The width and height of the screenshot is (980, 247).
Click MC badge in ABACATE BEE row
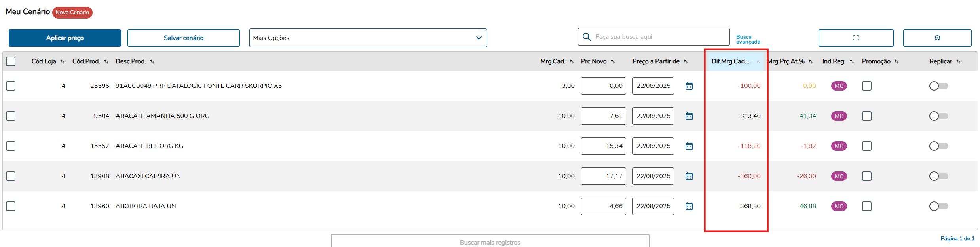[x=839, y=146]
